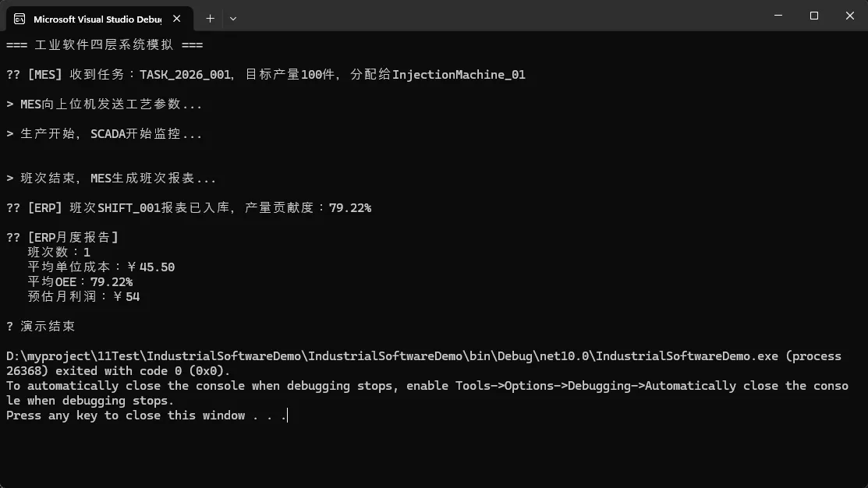Click the SHIFT_001 shift report text
The height and width of the screenshot is (488, 868).
click(129, 208)
